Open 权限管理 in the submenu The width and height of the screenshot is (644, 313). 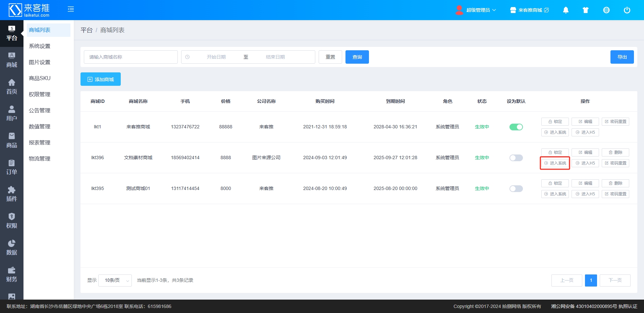coord(40,95)
